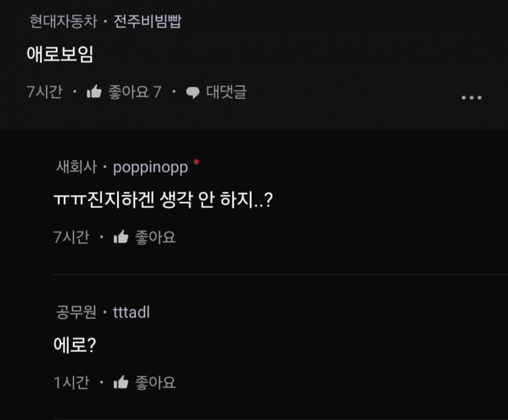The height and width of the screenshot is (420, 508).
Task: Click the red asterisk beside poppinopp
Action: click(x=196, y=162)
